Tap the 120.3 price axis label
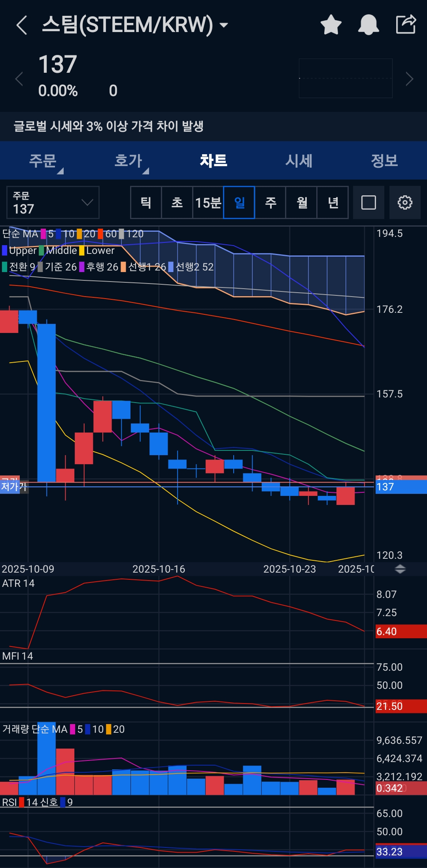 [389, 555]
